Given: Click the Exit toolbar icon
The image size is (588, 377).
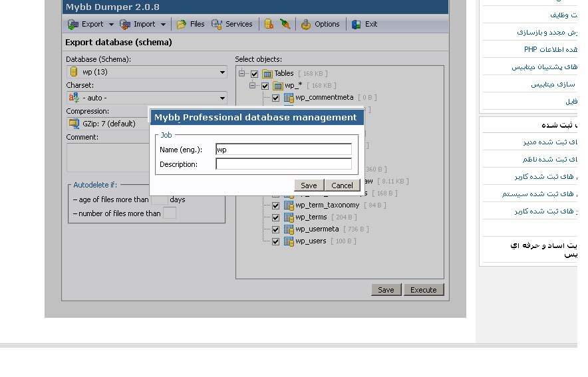Looking at the screenshot, I should pyautogui.click(x=365, y=24).
